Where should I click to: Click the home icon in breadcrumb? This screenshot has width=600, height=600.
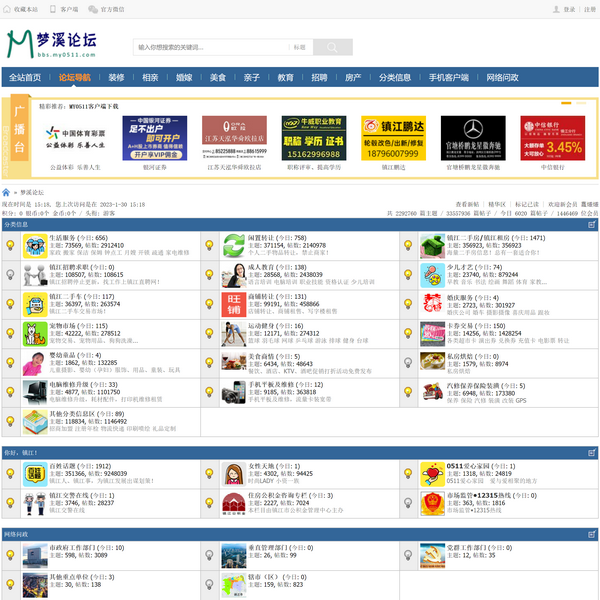point(8,192)
